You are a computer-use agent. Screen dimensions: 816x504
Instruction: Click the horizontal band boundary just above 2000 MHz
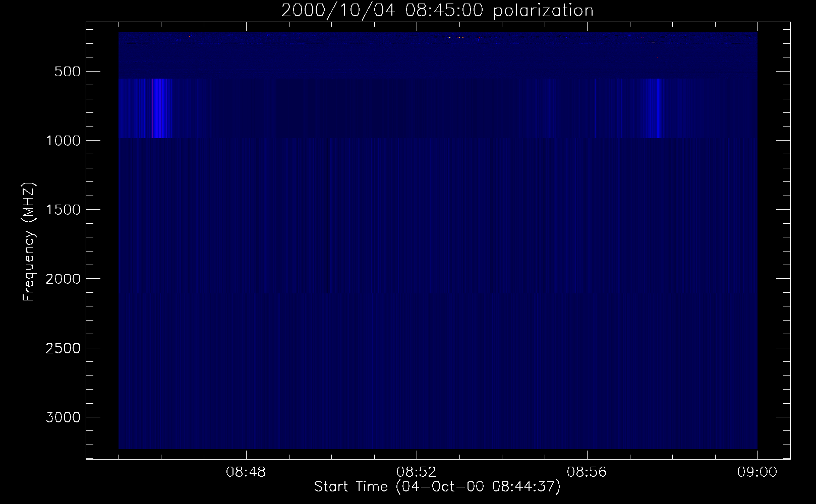(x=438, y=293)
